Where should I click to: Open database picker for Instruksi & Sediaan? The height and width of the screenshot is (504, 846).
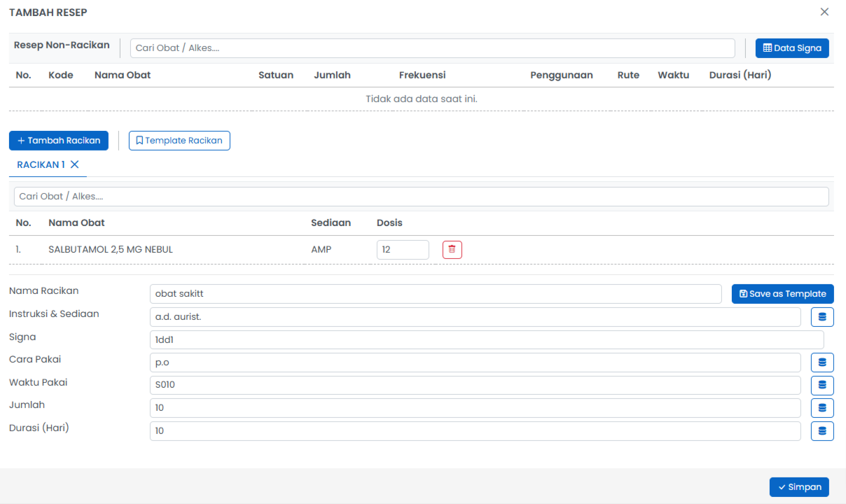pos(822,317)
